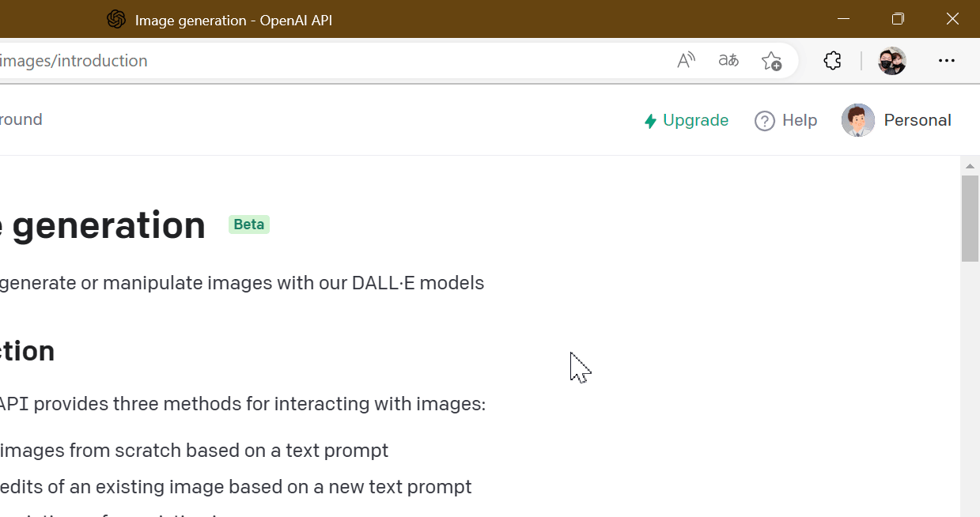Open the browser Extensions puzzle icon
The width and height of the screenshot is (980, 517).
click(832, 61)
